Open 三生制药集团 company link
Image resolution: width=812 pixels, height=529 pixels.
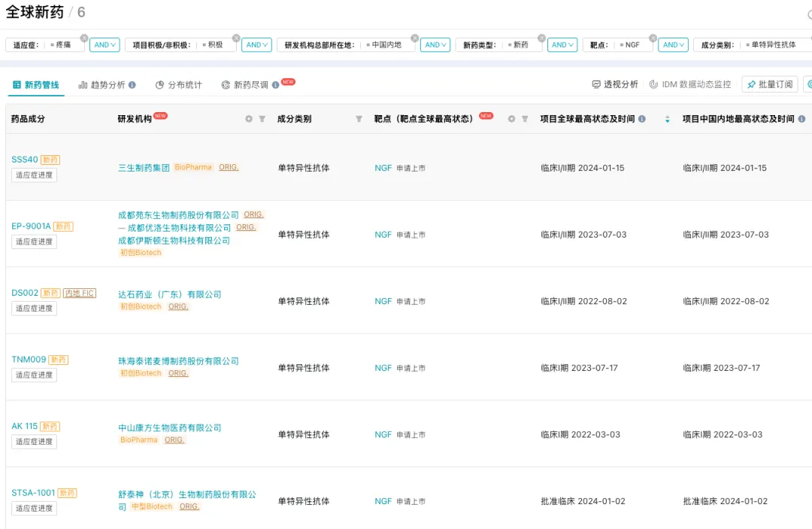click(144, 168)
